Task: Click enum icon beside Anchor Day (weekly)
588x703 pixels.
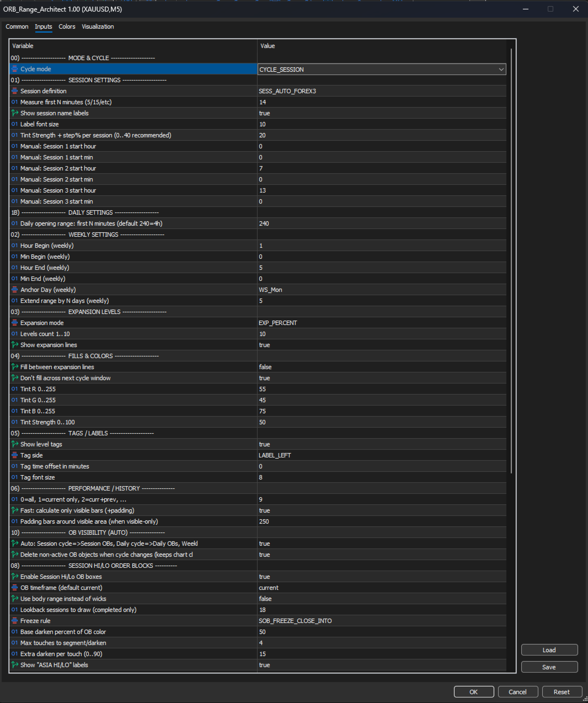Action: 15,290
